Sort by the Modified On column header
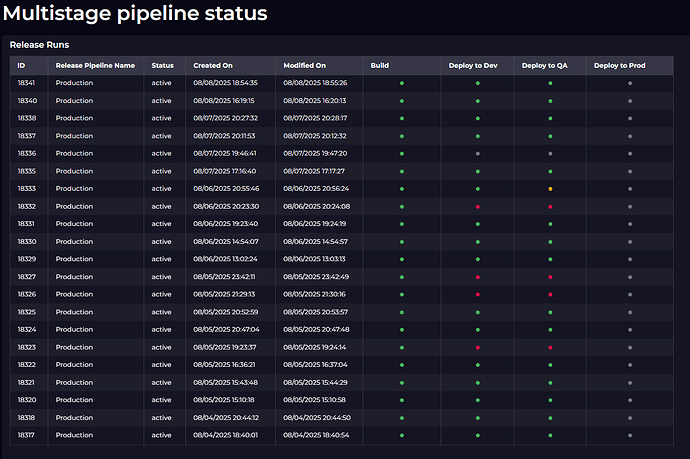This screenshot has width=690, height=459. 305,66
